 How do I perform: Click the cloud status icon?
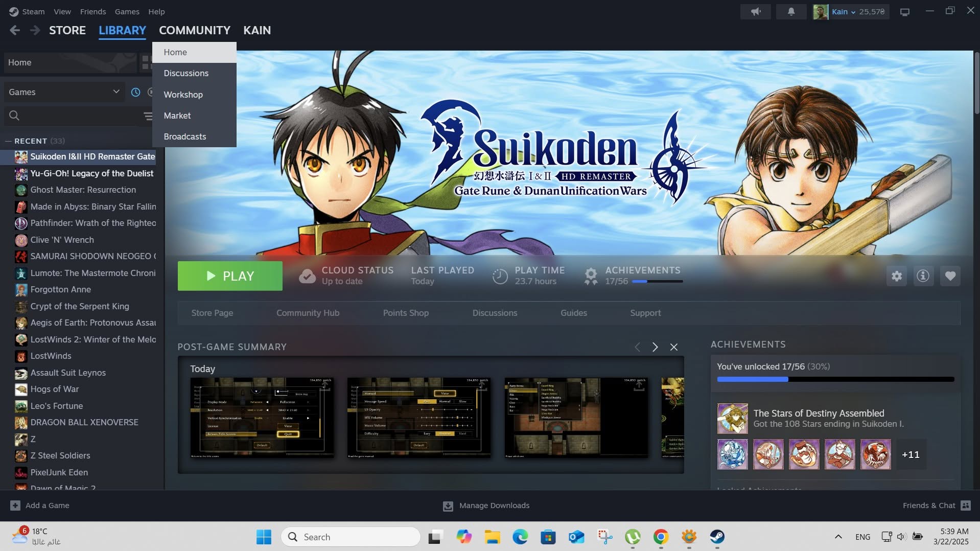[307, 276]
